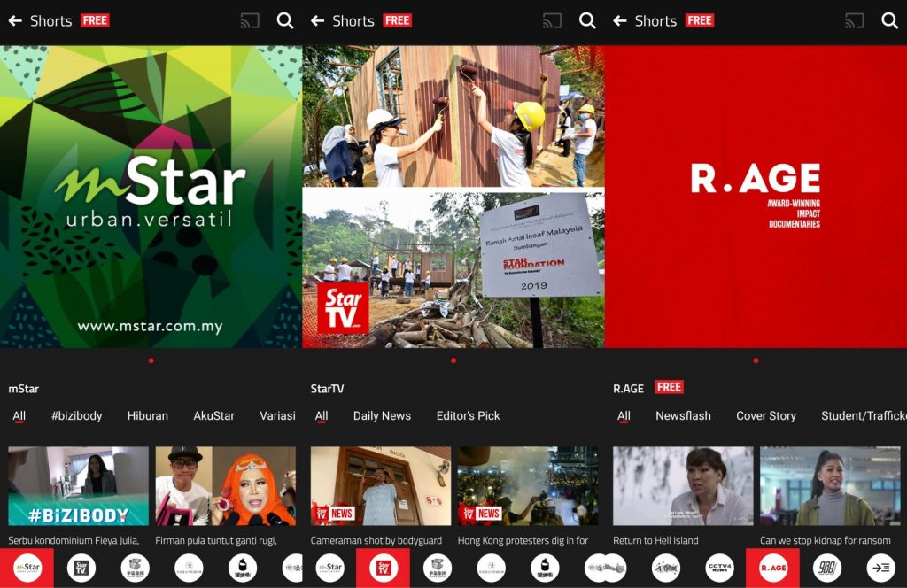Tap the cast icon on the R.AGE screen
The width and height of the screenshot is (907, 588).
click(855, 21)
